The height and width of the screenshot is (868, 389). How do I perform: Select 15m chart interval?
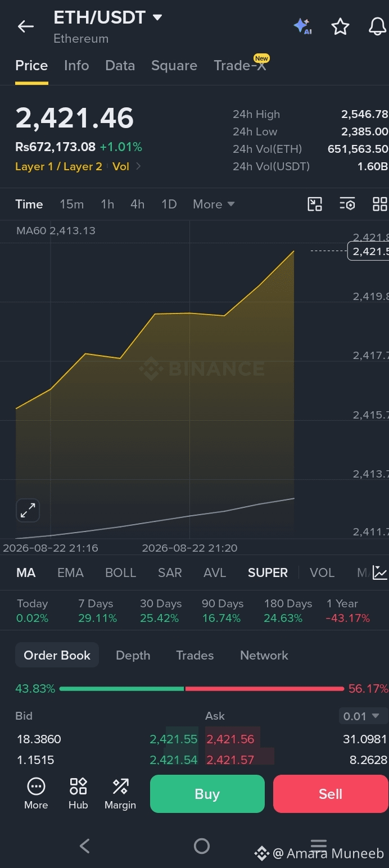[x=72, y=204]
